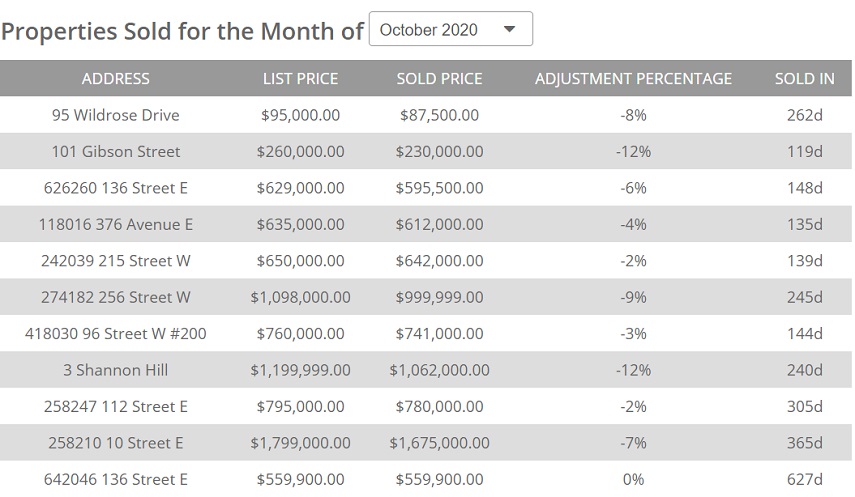Click the SOLD IN column header
The width and height of the screenshot is (855, 497).
[x=804, y=79]
